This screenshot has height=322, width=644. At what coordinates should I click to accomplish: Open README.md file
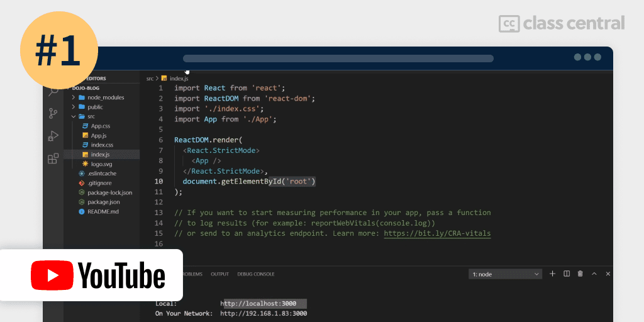coord(101,211)
